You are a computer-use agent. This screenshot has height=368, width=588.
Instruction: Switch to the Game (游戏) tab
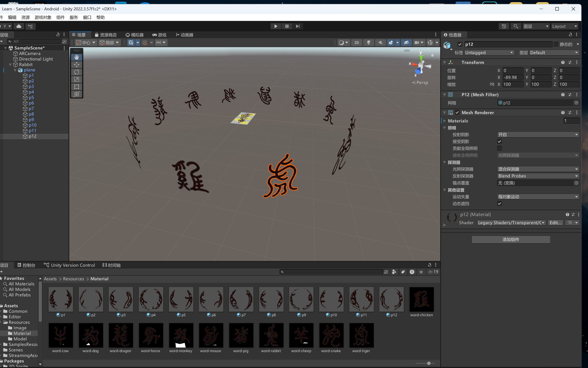coord(159,35)
